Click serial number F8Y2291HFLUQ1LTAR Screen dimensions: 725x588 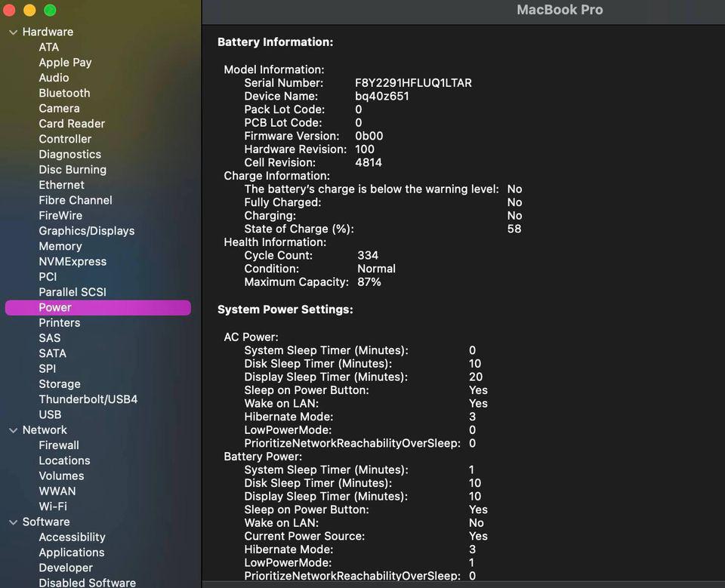coord(413,83)
